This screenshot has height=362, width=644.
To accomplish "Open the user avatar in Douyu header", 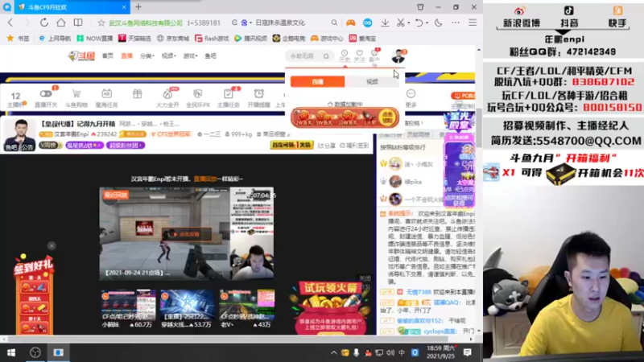I will point(398,56).
